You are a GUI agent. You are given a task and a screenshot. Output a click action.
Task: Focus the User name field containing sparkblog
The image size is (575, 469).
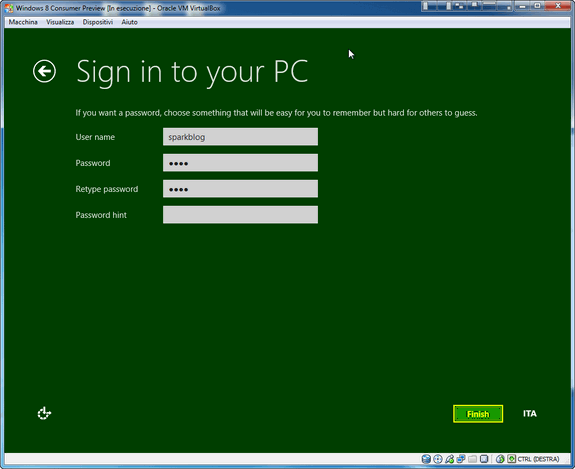point(240,137)
